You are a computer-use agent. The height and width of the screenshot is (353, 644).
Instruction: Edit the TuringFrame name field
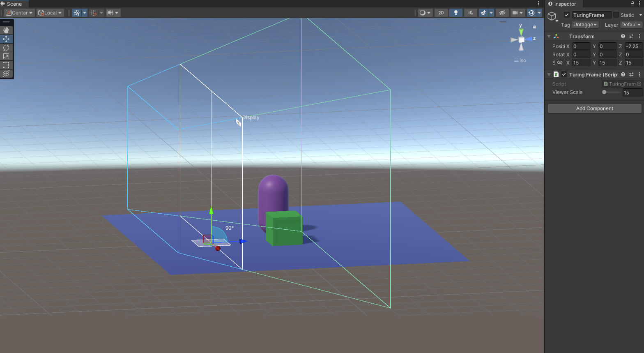pos(591,15)
